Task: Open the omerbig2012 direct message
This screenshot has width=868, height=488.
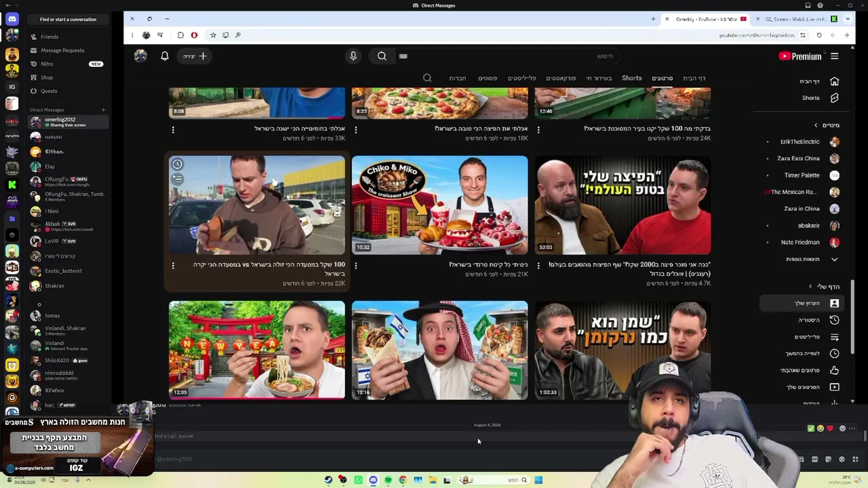Action: pyautogui.click(x=68, y=122)
